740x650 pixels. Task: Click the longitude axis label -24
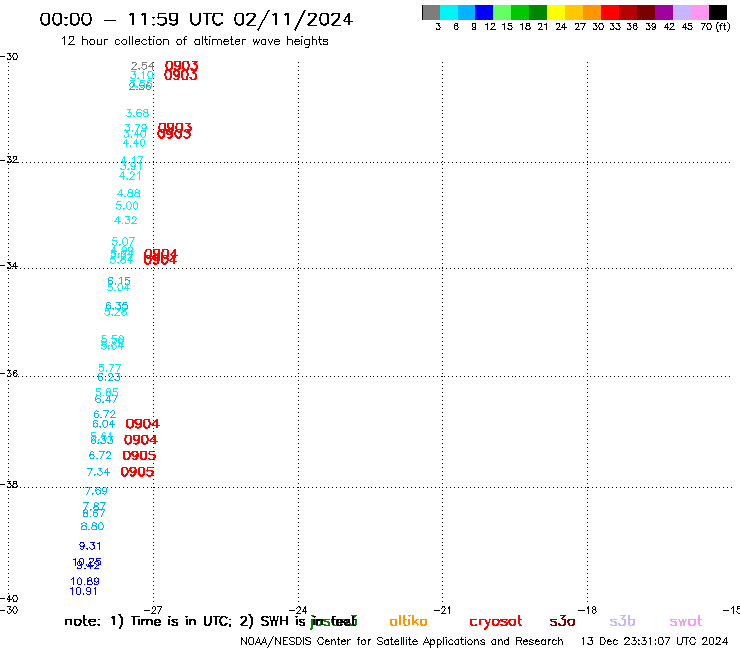298,610
